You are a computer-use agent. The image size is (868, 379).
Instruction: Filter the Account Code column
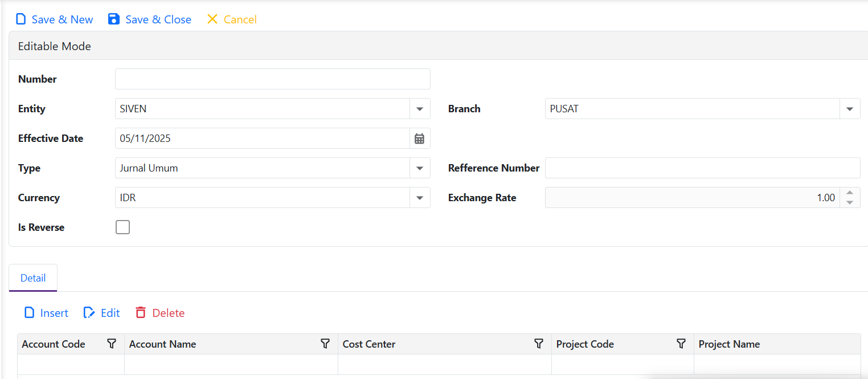(x=112, y=344)
